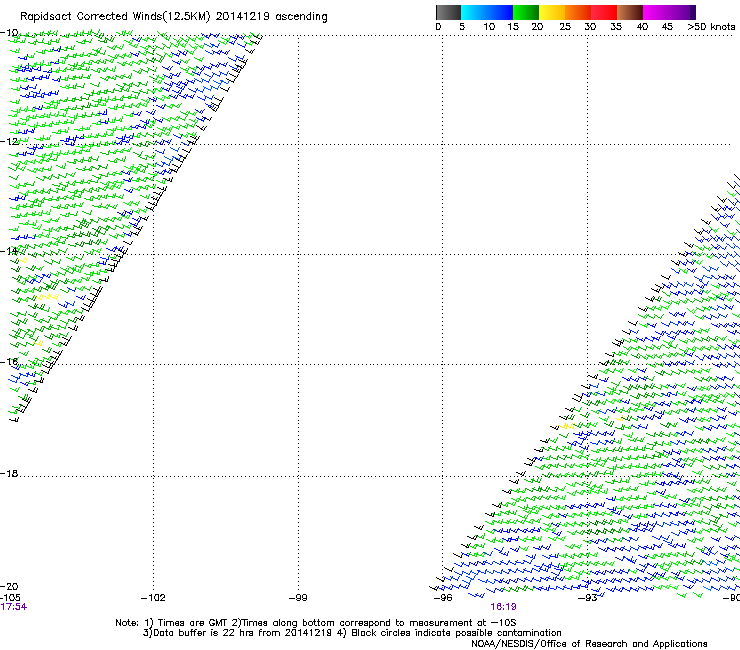
Task: Click the '-93' longitude axis label
Action: pyautogui.click(x=588, y=598)
